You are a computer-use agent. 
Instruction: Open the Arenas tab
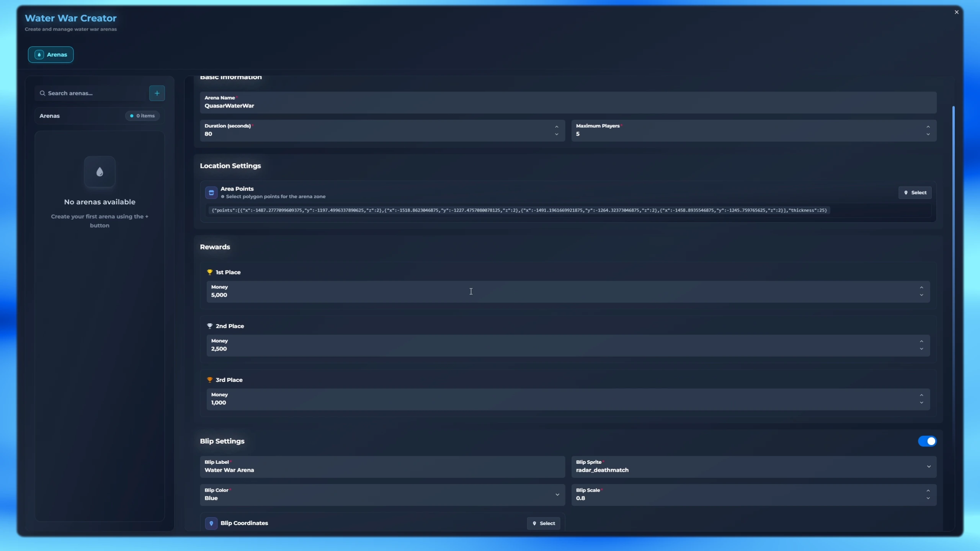point(51,55)
